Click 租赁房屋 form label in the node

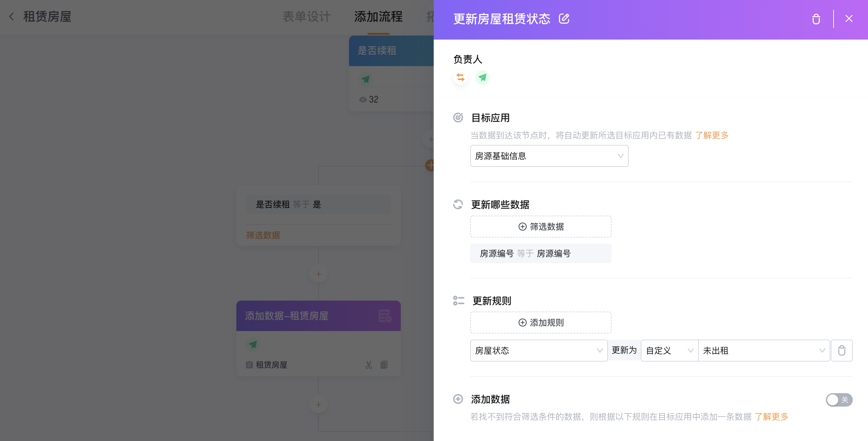coord(271,365)
